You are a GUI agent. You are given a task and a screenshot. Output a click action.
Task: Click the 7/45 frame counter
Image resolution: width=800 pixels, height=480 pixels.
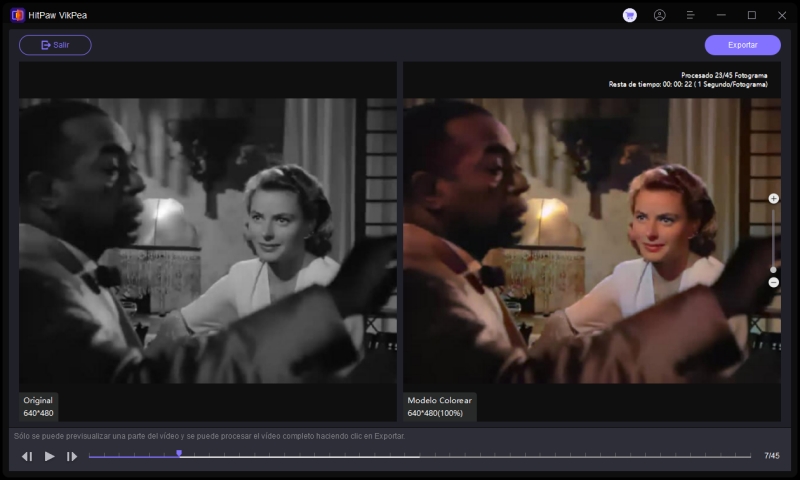(x=771, y=456)
